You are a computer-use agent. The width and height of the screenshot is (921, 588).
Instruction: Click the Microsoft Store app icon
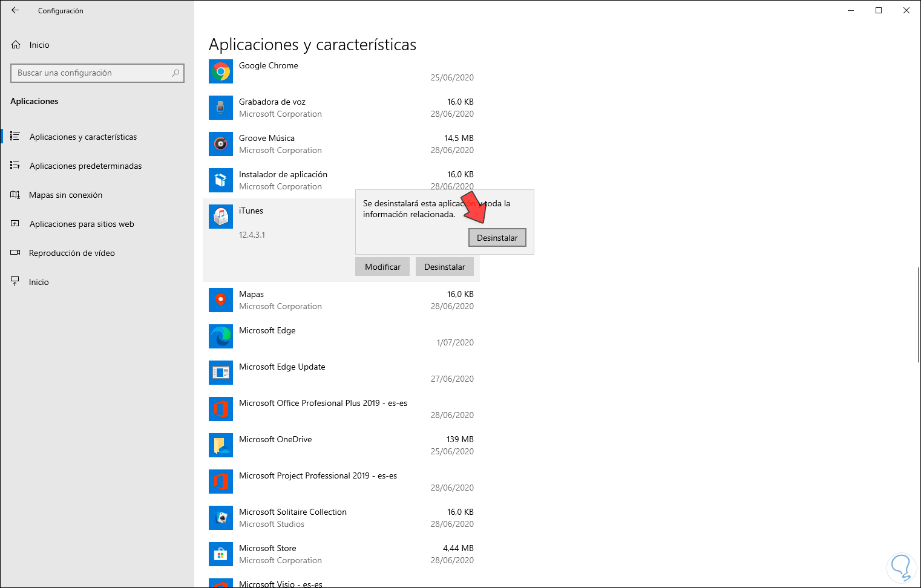tap(221, 554)
